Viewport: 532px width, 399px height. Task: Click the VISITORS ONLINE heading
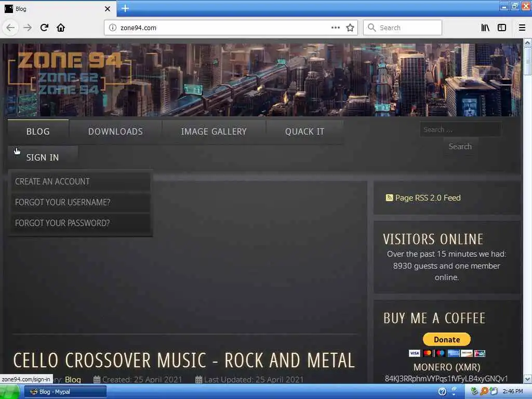(x=433, y=239)
